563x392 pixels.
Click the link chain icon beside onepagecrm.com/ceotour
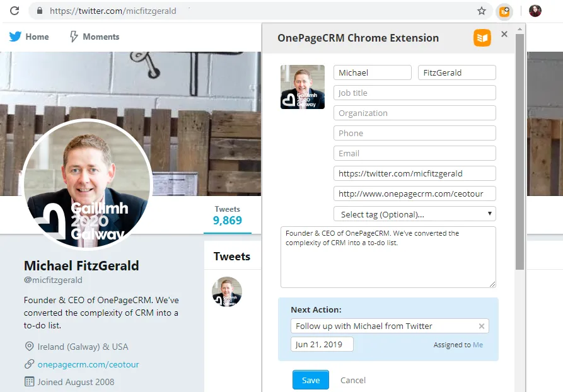click(29, 364)
